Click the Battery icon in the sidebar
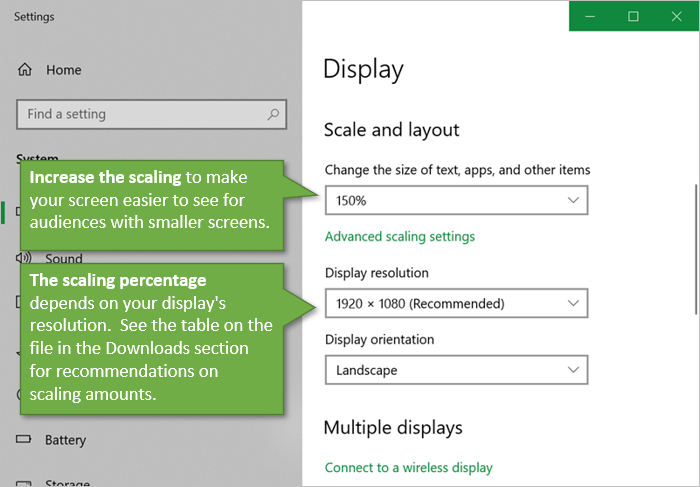 coord(24,440)
